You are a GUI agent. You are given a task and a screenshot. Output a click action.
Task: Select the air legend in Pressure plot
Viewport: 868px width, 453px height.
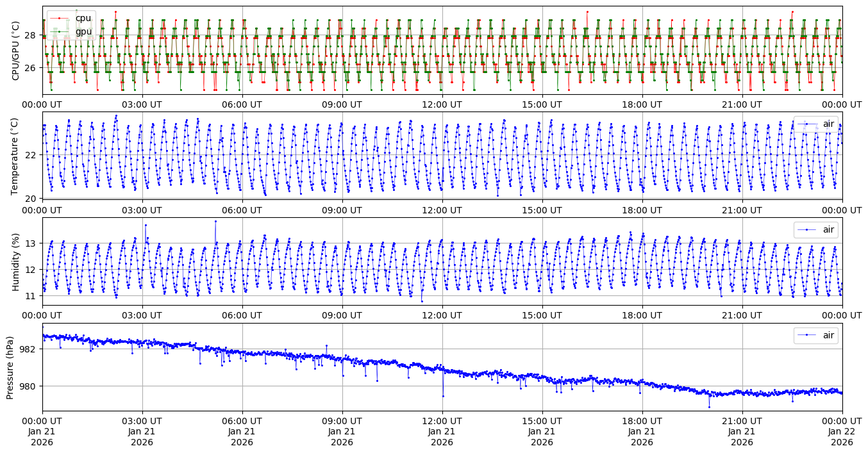[x=815, y=335]
